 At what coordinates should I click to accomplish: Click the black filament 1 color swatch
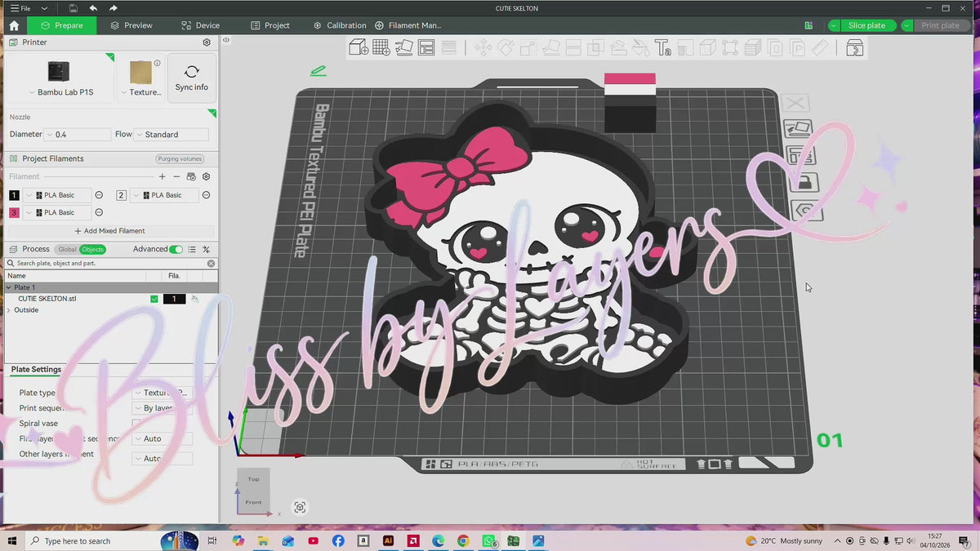click(x=14, y=195)
